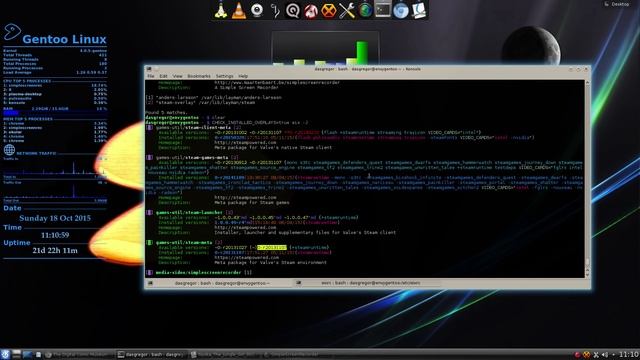Click the uptime value 21d 22h 11m

55,250
